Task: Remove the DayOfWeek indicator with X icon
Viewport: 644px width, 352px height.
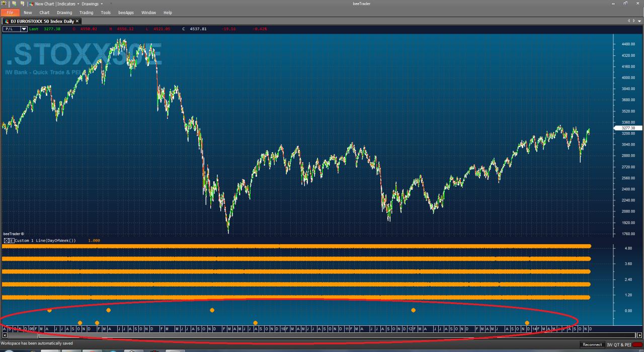Action: (x=7, y=241)
